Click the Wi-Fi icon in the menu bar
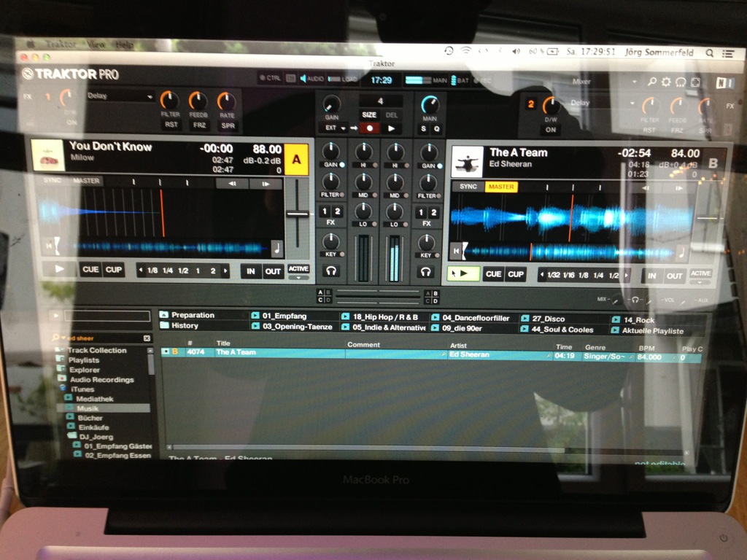 pyautogui.click(x=465, y=50)
